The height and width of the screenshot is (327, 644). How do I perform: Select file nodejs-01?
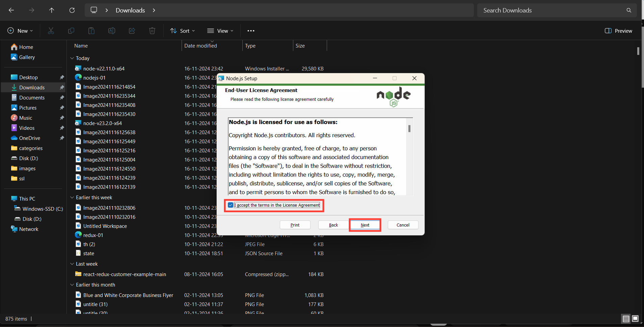pyautogui.click(x=95, y=78)
